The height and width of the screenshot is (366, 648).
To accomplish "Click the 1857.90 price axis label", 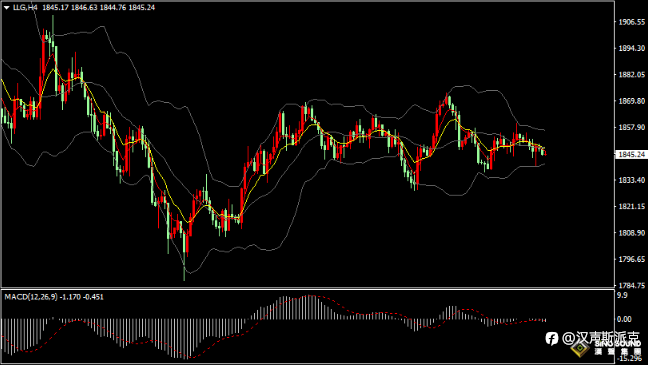I will pos(631,128).
